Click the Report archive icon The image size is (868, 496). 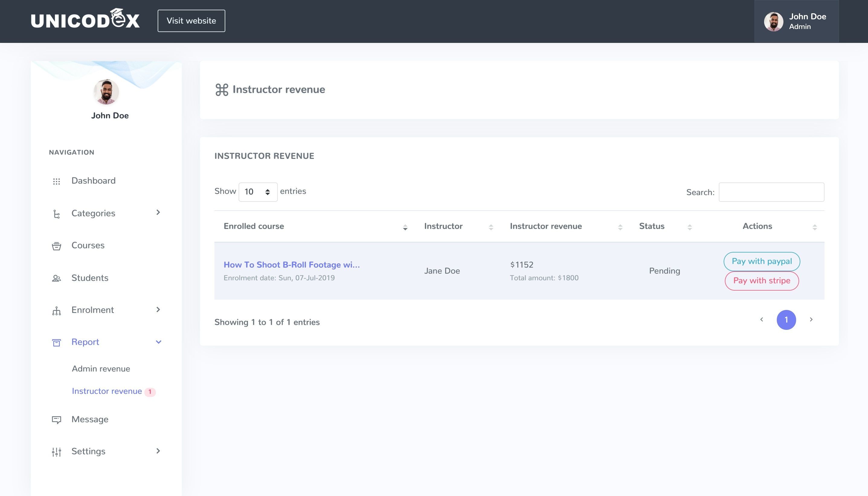56,343
